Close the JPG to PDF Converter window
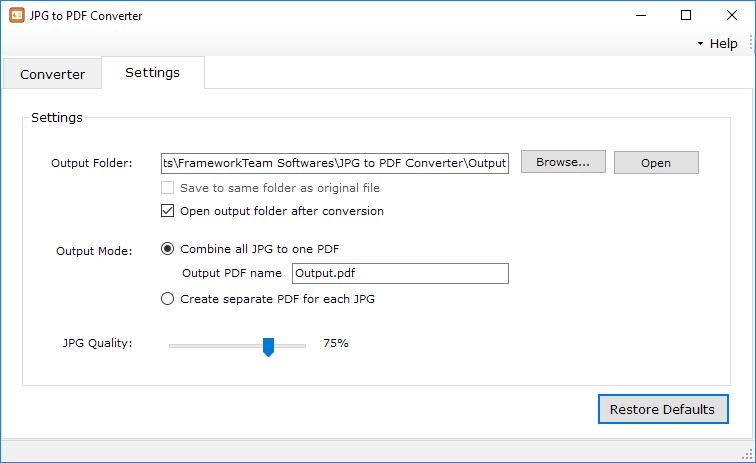Image resolution: width=756 pixels, height=463 pixels. (x=731, y=15)
